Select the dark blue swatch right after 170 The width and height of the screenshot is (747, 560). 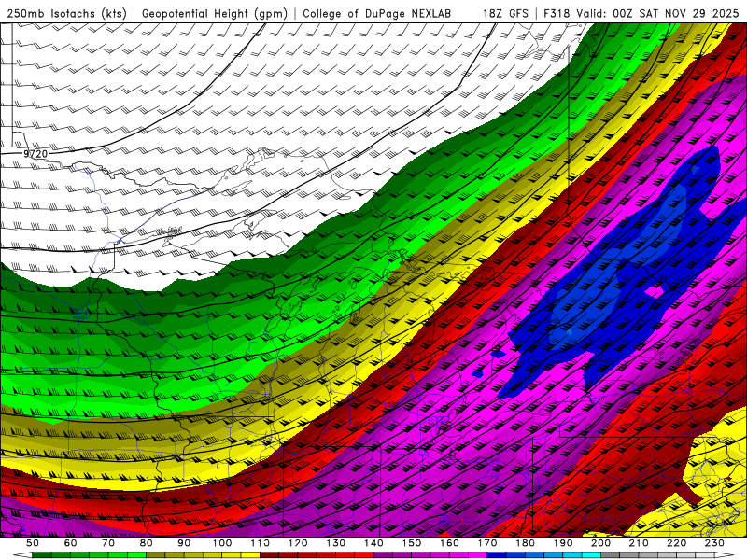497,555
